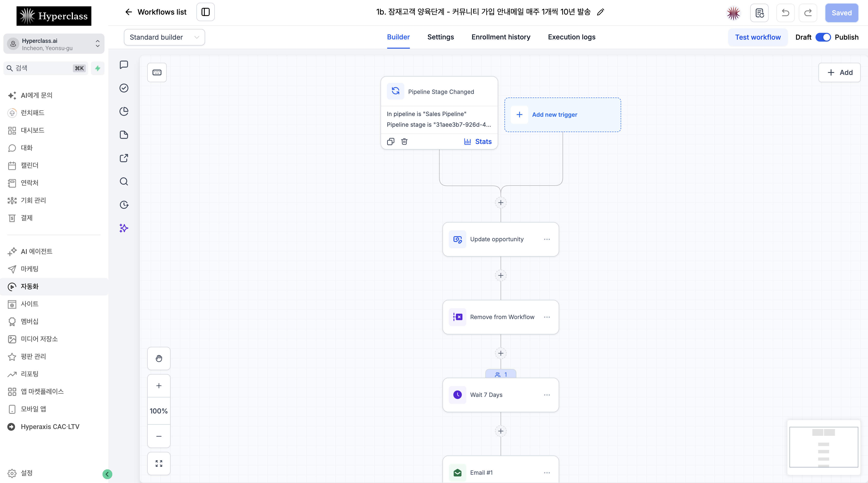Screen dimensions: 868x483
Task: Open Standard builder dropdown
Action: coord(165,37)
